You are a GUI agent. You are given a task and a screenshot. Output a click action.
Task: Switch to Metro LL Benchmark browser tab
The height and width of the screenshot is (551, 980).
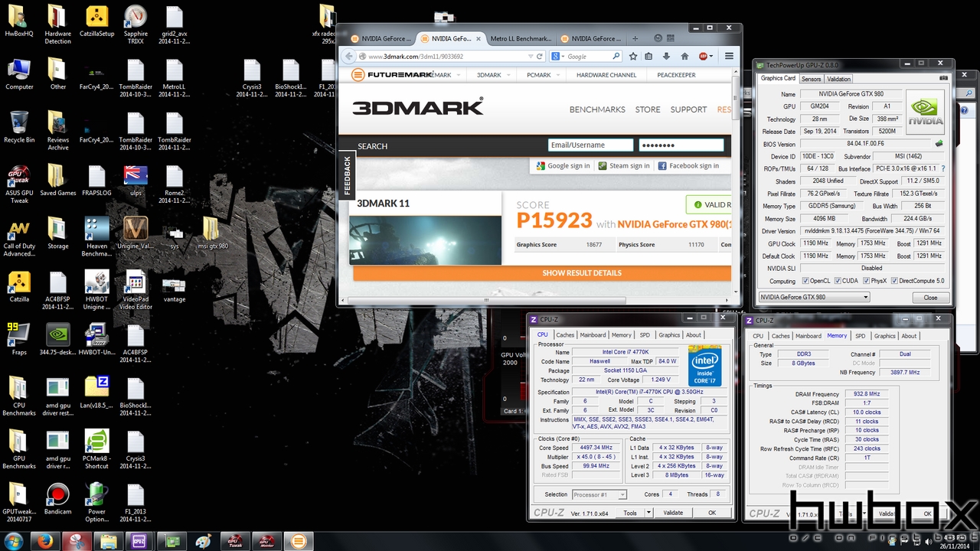(x=521, y=38)
